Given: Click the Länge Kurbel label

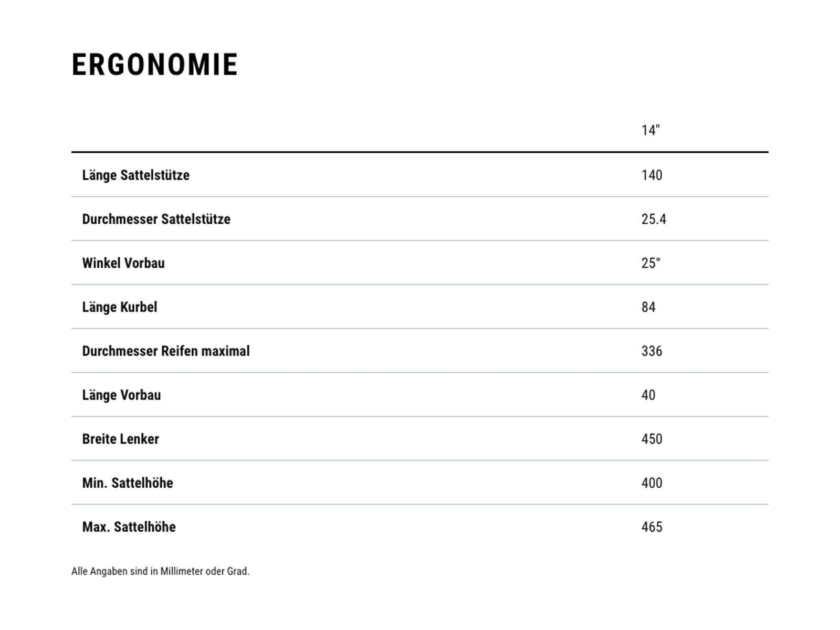Looking at the screenshot, I should coord(119,307).
